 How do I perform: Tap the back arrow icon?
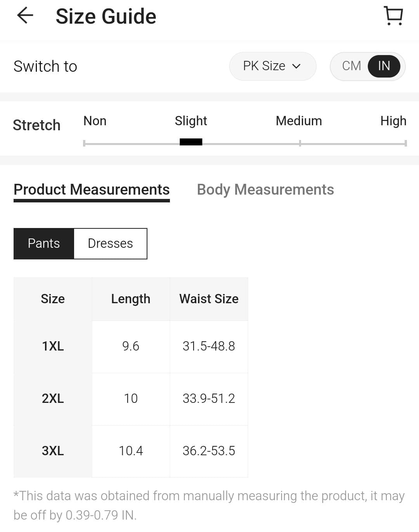[x=25, y=16]
